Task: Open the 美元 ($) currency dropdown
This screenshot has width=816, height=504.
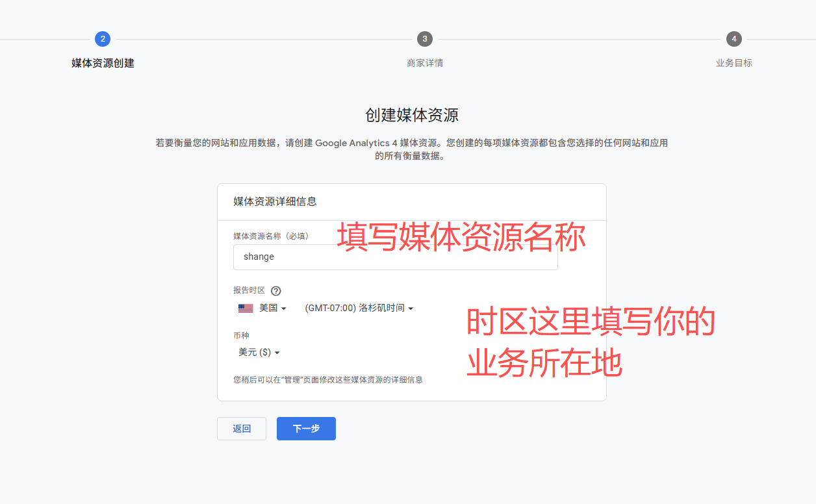Action: [x=259, y=352]
